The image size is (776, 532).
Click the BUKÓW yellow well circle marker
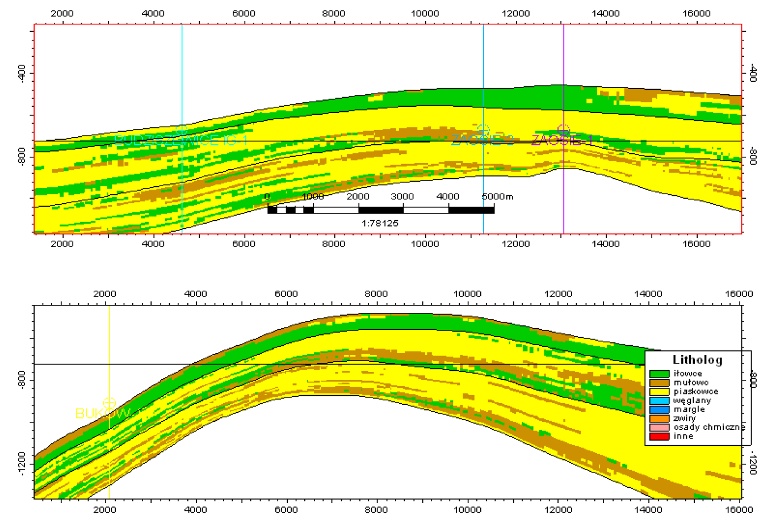click(109, 404)
